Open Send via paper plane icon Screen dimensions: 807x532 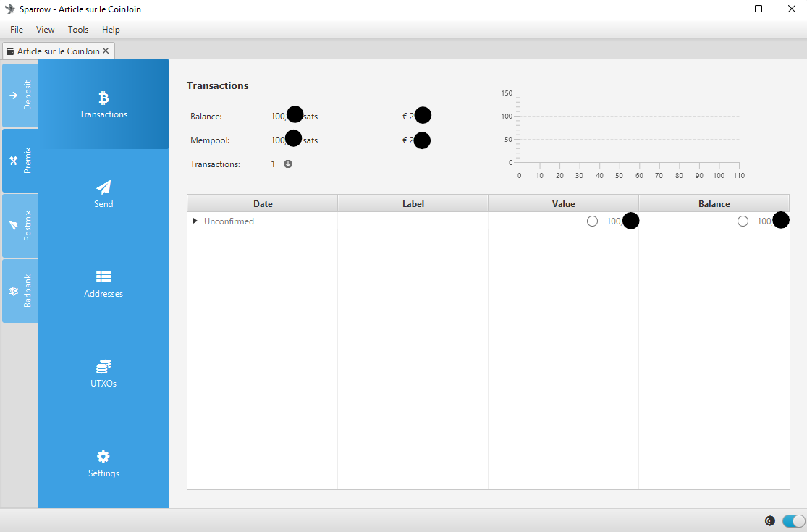click(103, 187)
